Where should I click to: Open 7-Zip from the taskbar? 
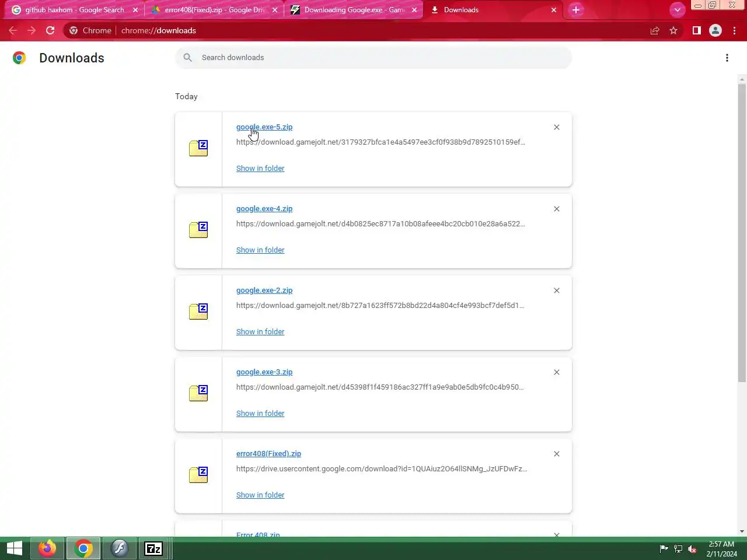pos(153,548)
